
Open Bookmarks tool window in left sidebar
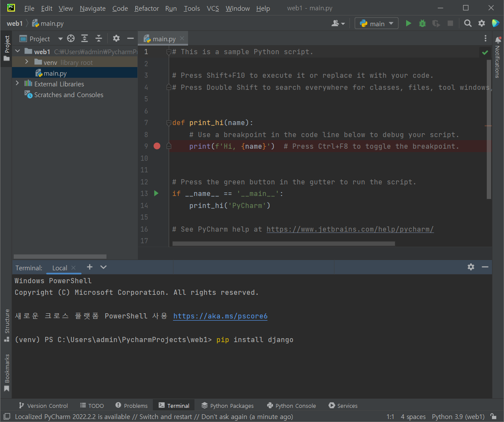point(7,373)
